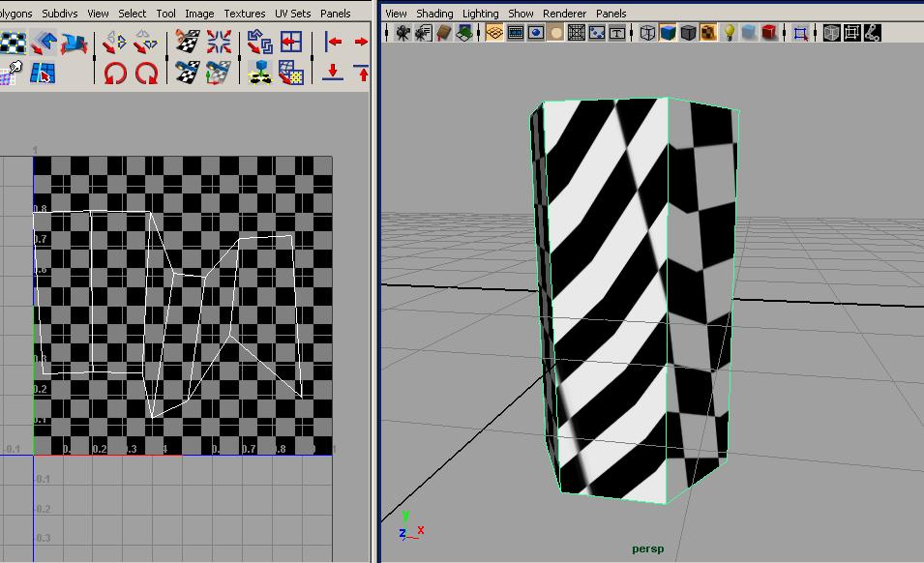Toggle the X-ray display icon
Image resolution: width=924 pixels, height=563 pixels.
coord(831,33)
